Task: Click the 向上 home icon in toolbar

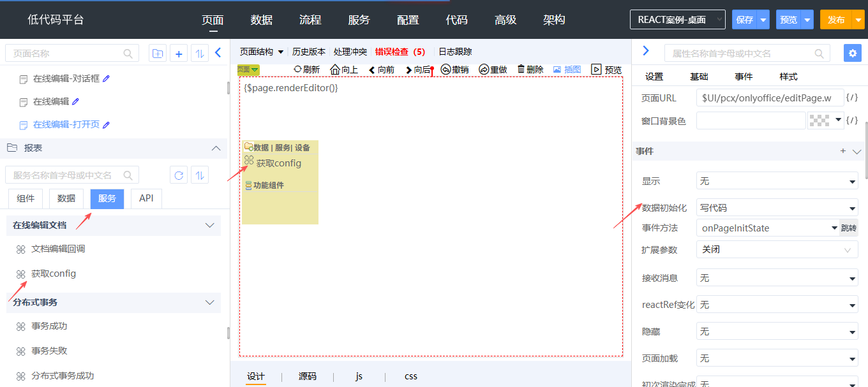Action: point(334,69)
